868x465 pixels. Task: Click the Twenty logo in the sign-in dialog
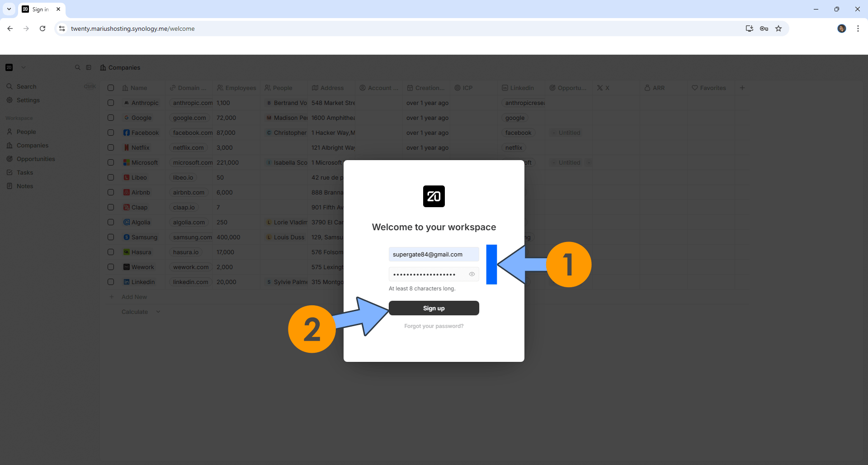(434, 196)
